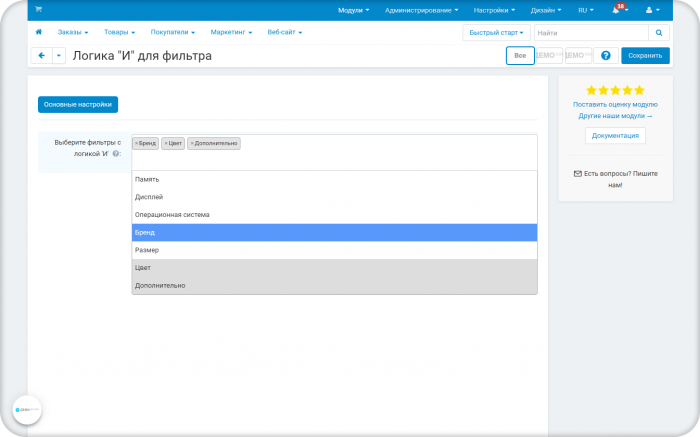Expand the Настройки dropdown menu
Image resolution: width=700 pixels, height=437 pixels.
pyautogui.click(x=494, y=10)
